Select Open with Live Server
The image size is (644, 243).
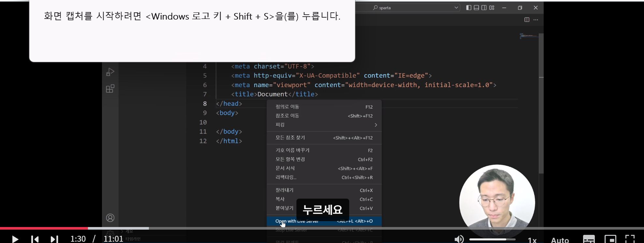click(324, 221)
